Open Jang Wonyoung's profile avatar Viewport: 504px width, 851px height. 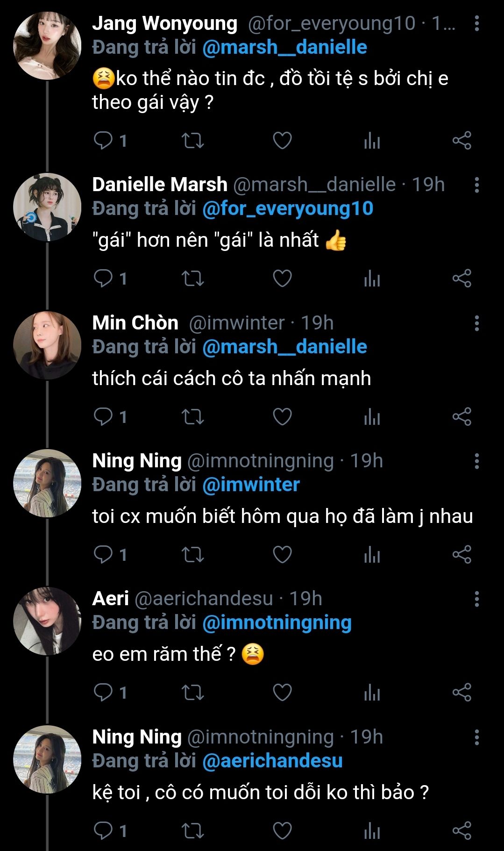[47, 46]
